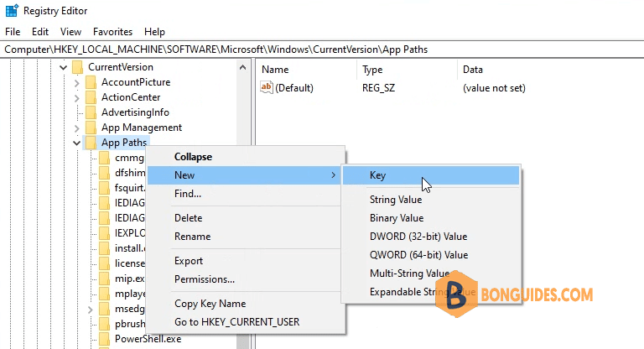Viewport: 644px width, 349px height.
Task: Open the Help menu
Action: (x=154, y=32)
